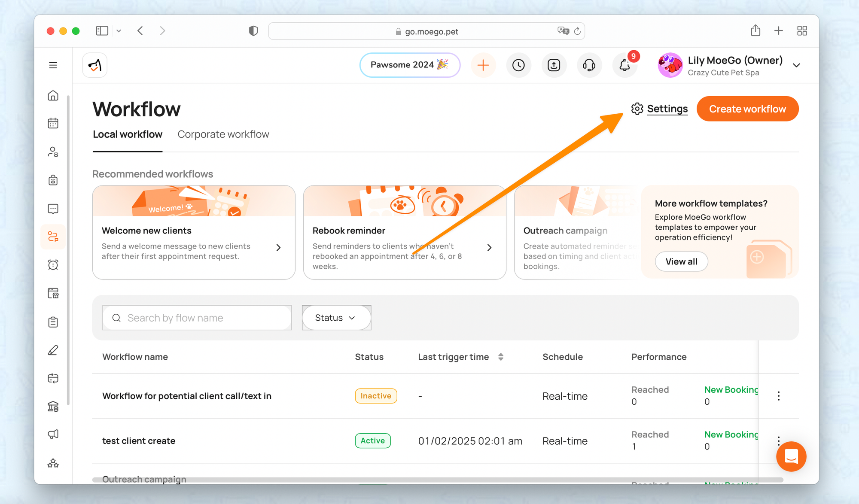
Task: Expand the Status filter dropdown
Action: [336, 318]
